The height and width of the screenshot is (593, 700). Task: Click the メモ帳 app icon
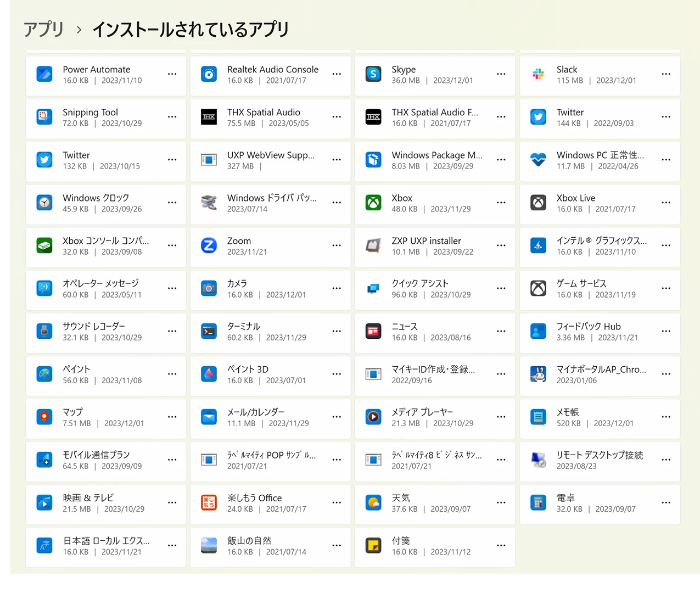click(538, 417)
